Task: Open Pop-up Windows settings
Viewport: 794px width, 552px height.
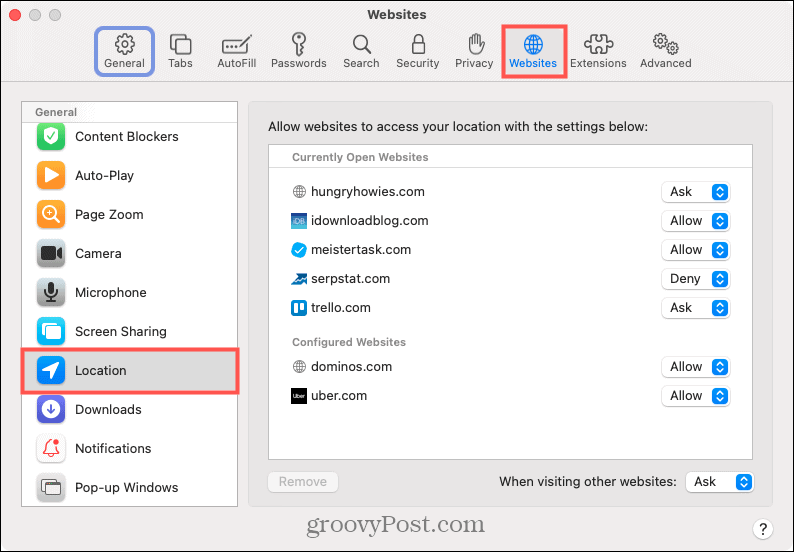Action: (x=130, y=487)
